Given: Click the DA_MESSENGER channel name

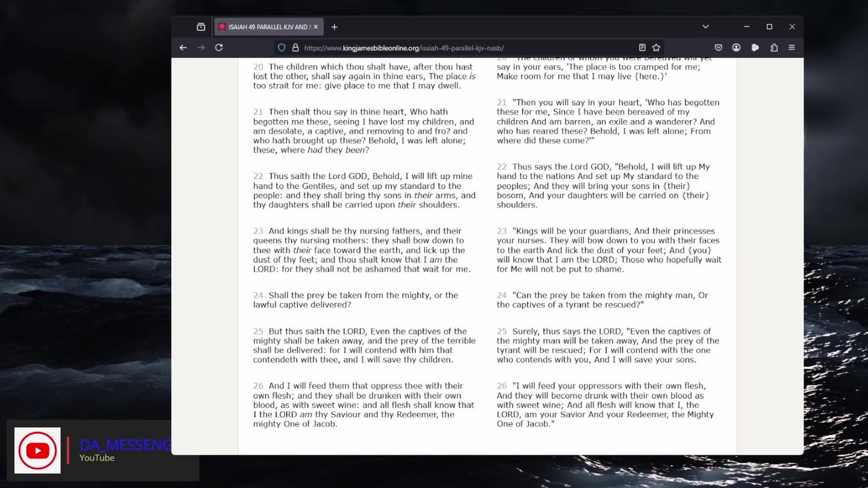Looking at the screenshot, I should (x=125, y=445).
